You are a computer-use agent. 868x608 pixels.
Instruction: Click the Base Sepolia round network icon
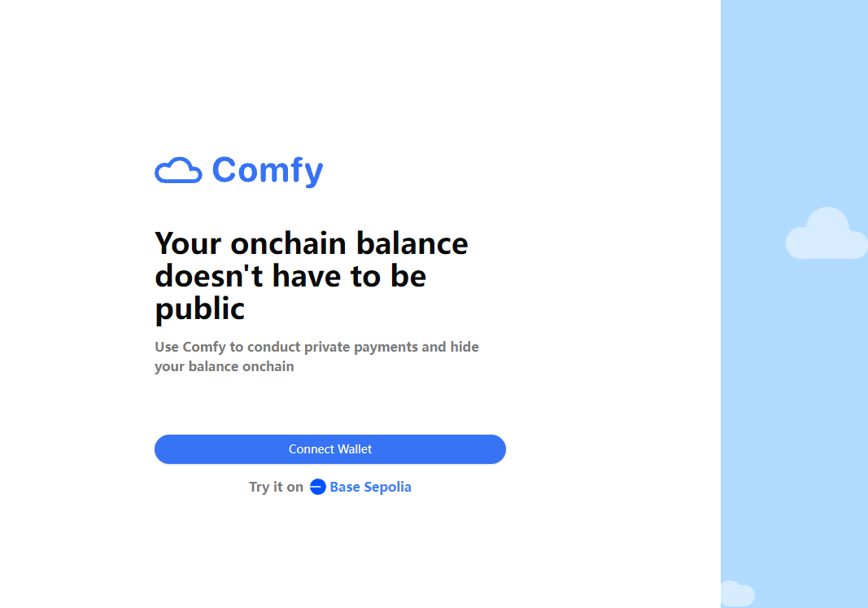tap(318, 487)
